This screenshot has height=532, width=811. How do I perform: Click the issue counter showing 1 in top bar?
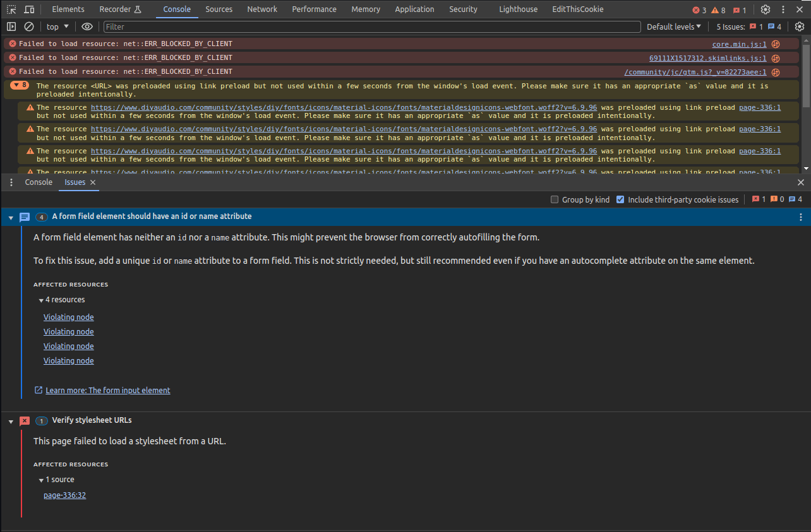740,10
